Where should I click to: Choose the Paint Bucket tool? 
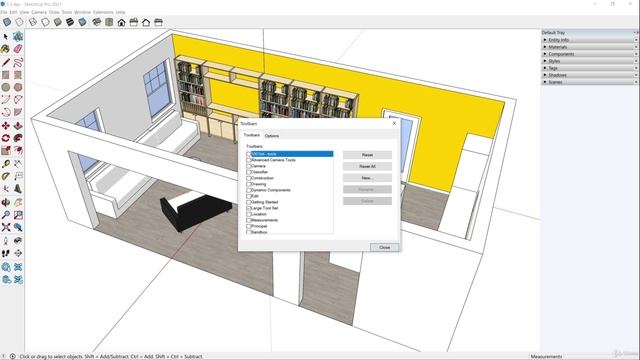tap(6, 49)
